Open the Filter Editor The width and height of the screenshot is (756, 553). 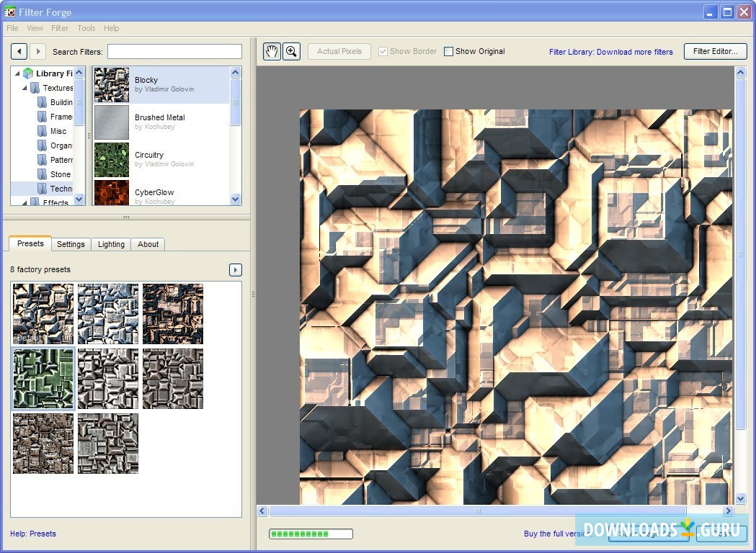coord(716,51)
